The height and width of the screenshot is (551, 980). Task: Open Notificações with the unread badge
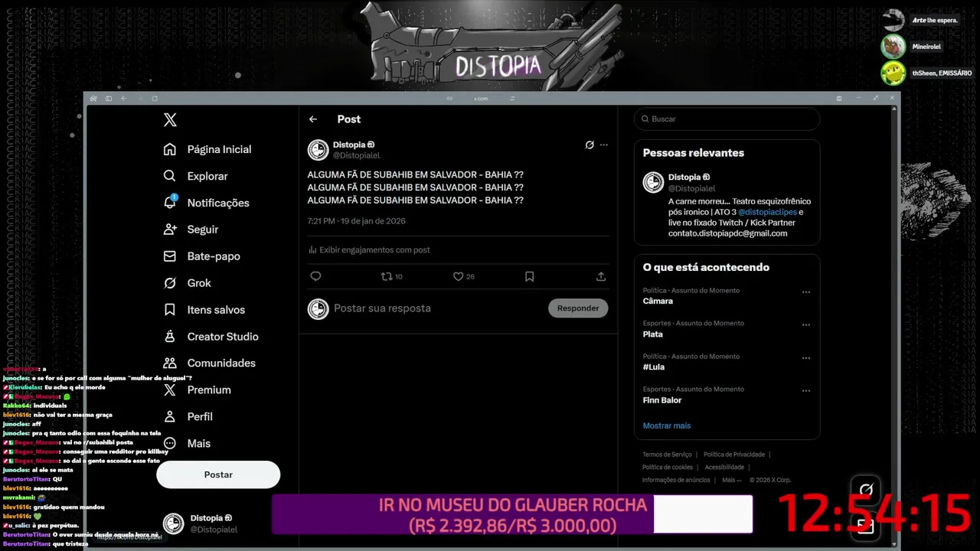pos(207,203)
